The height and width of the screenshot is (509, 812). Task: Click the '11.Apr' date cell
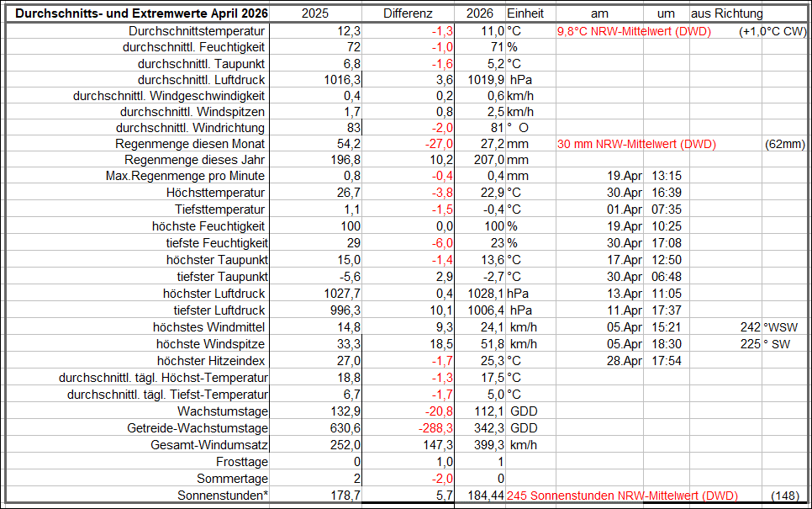624,310
